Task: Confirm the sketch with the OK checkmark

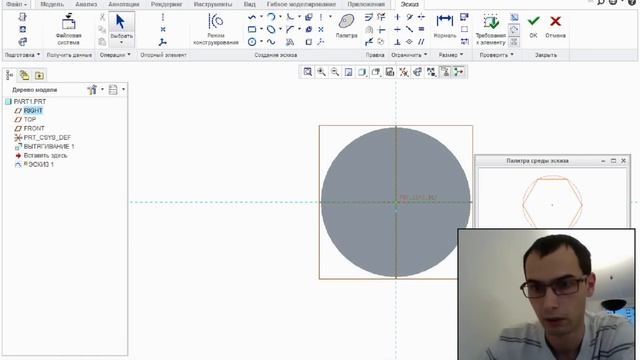Action: (533, 26)
